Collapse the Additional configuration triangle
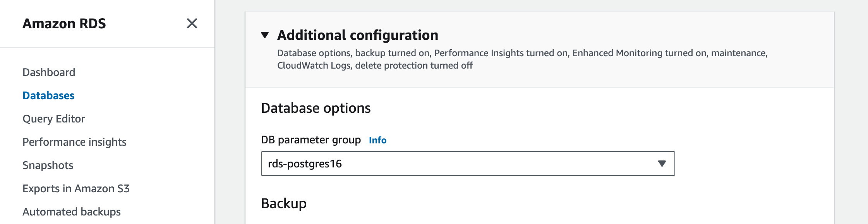 (265, 35)
